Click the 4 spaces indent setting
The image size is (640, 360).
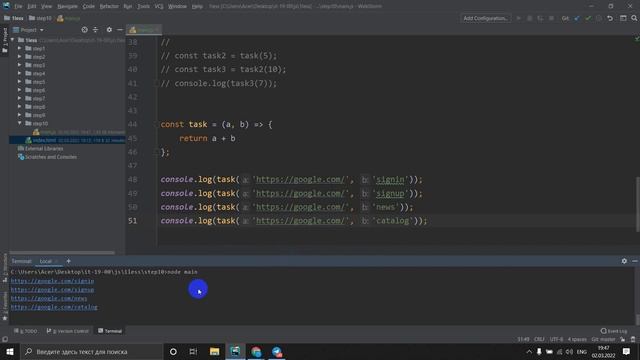(x=577, y=340)
